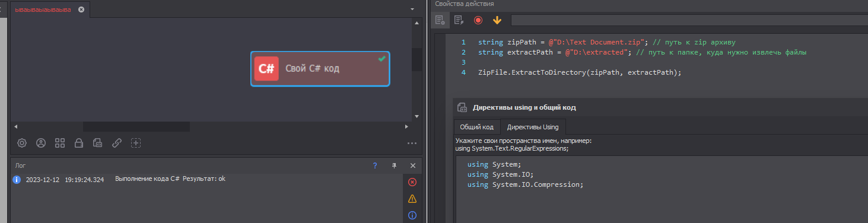Screen dimensions: 868x223
Task: Click the four-squares grid icon below canvas
Action: [60, 143]
